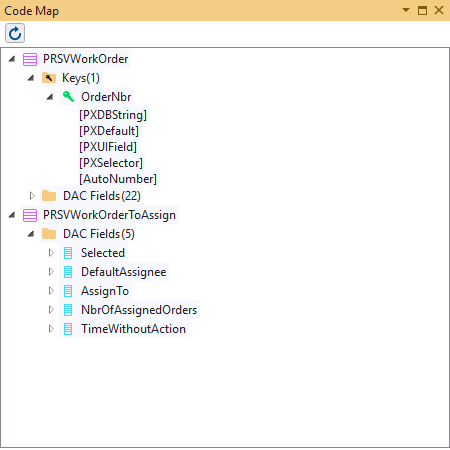This screenshot has width=450, height=450.
Task: Click the DAC Fields(22) folder icon
Action: tap(49, 196)
